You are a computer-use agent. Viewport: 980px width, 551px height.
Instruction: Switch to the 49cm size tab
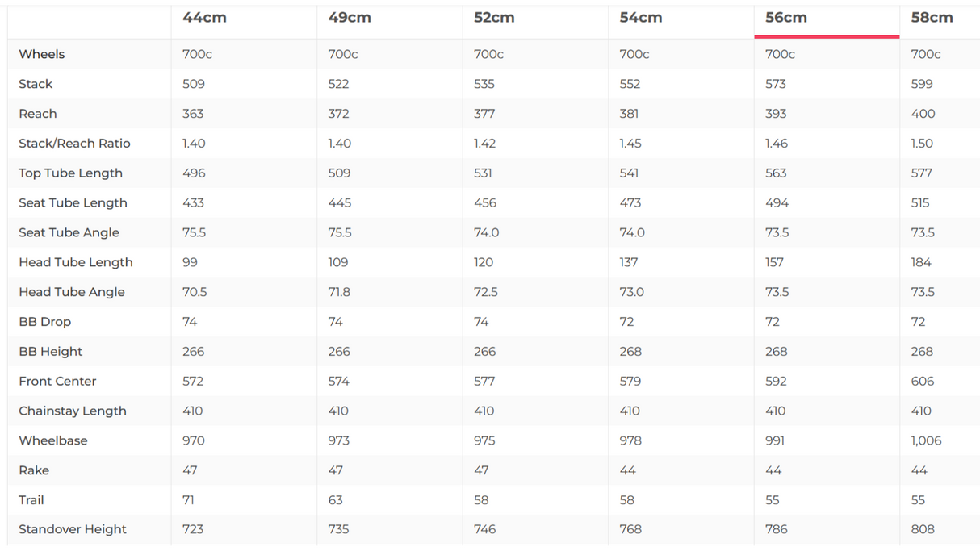point(350,18)
